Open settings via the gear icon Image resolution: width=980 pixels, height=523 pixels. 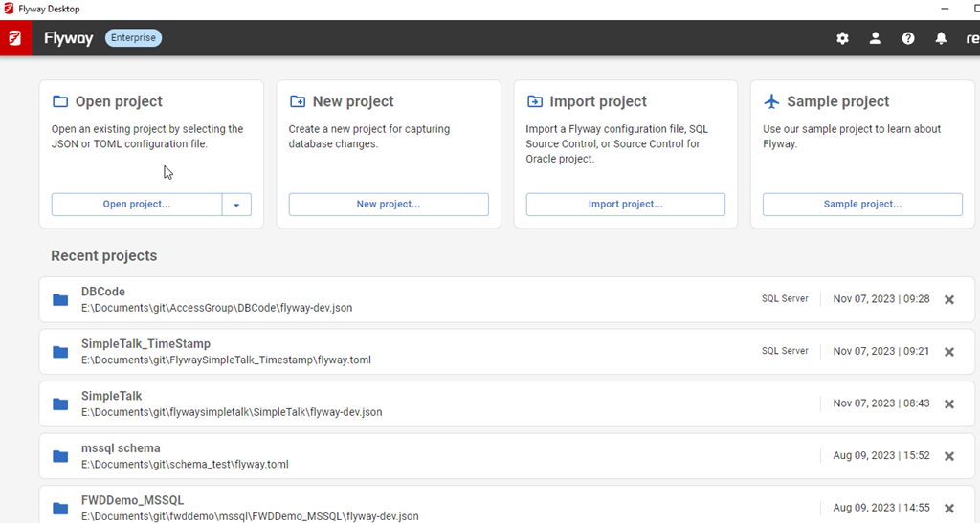pos(842,38)
